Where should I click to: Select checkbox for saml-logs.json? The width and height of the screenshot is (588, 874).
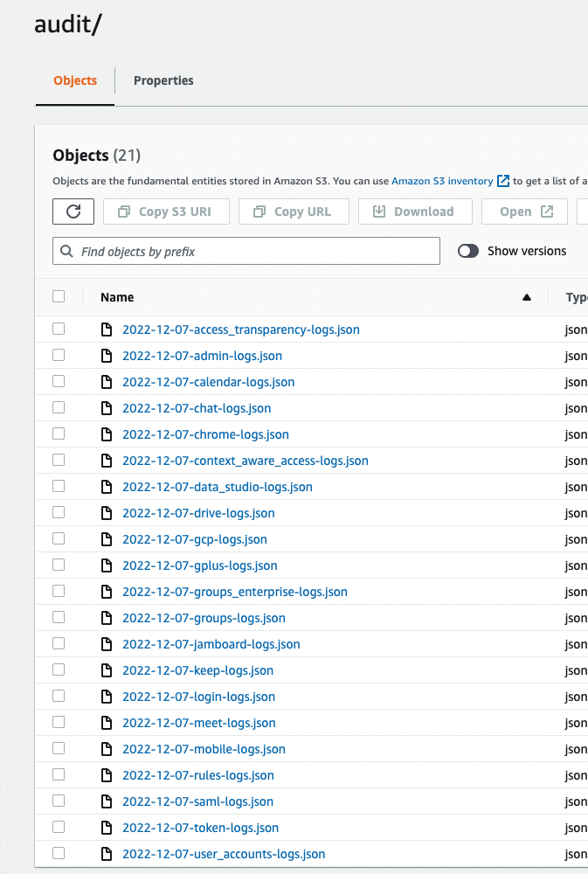pos(59,801)
